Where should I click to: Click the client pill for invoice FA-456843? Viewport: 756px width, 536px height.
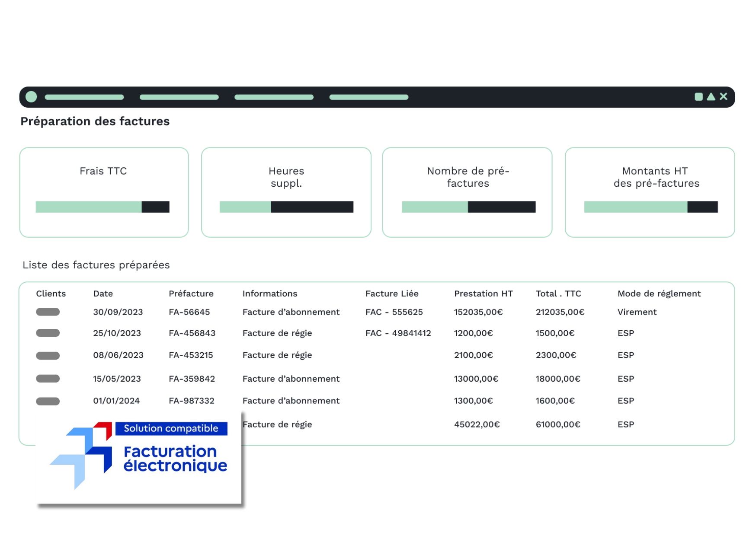tap(48, 333)
